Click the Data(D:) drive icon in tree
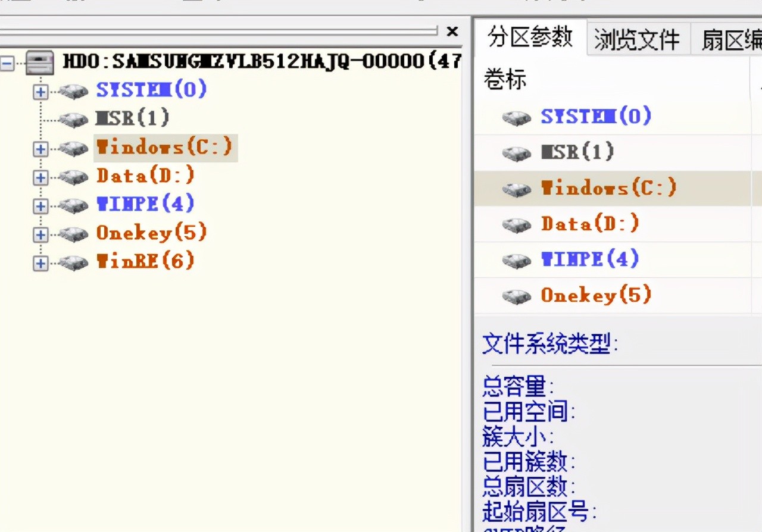The image size is (762, 532). (74, 177)
